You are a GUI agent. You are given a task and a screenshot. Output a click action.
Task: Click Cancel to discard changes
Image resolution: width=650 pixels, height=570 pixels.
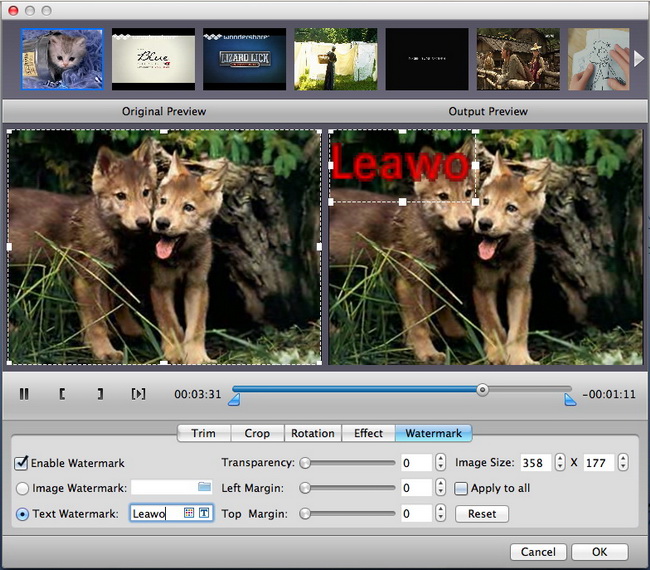(x=538, y=552)
